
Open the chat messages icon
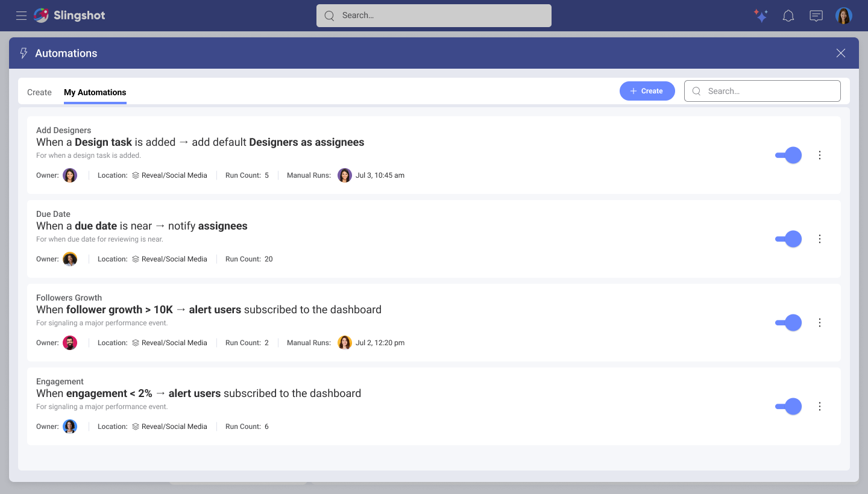tap(816, 16)
